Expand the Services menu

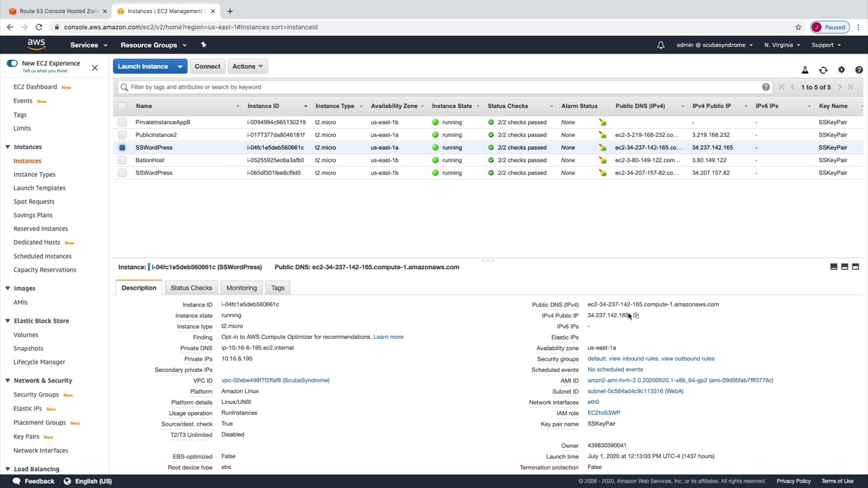pos(88,45)
